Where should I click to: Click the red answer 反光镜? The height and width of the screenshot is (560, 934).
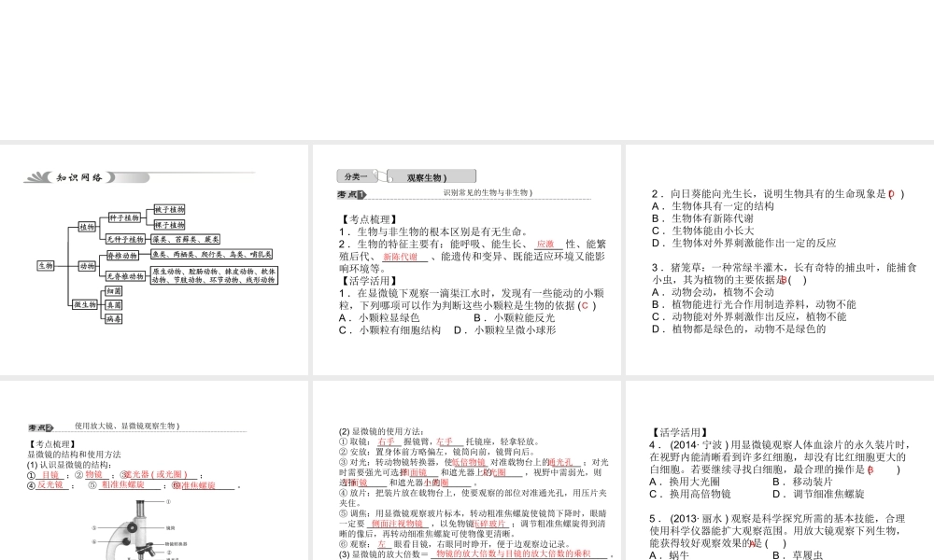tap(50, 485)
